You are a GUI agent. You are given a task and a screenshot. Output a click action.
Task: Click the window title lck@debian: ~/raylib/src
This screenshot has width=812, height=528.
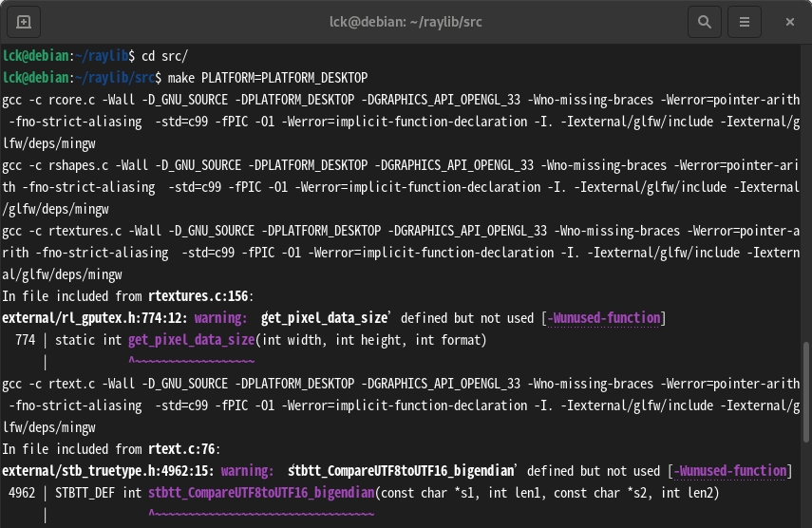click(406, 22)
